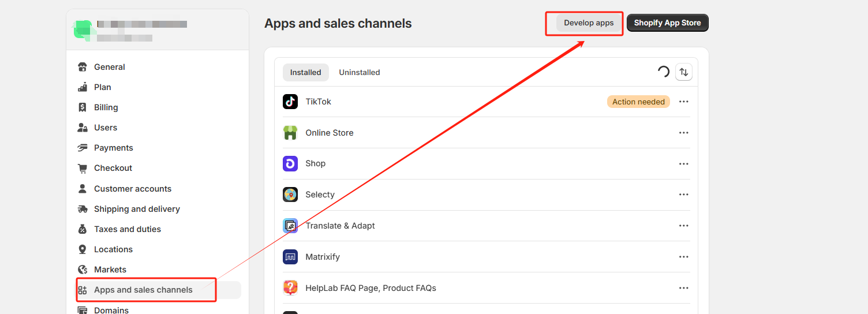Click the HelpLab FAQ Page icon
The height and width of the screenshot is (314, 868).
pyautogui.click(x=290, y=288)
